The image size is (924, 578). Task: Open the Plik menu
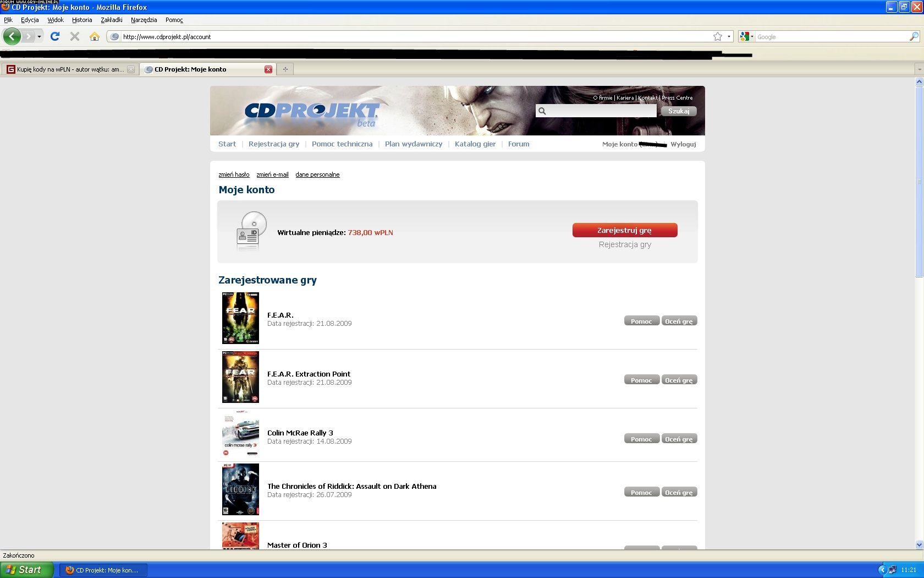tap(8, 20)
